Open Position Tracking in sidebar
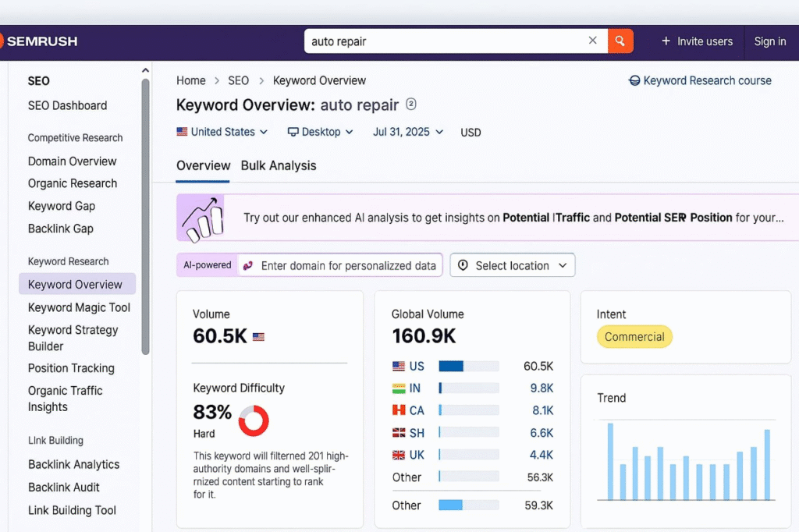 pos(71,368)
